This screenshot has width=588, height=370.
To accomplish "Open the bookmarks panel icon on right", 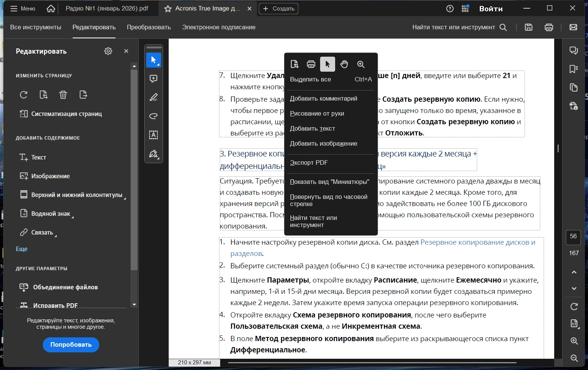I will tap(574, 69).
